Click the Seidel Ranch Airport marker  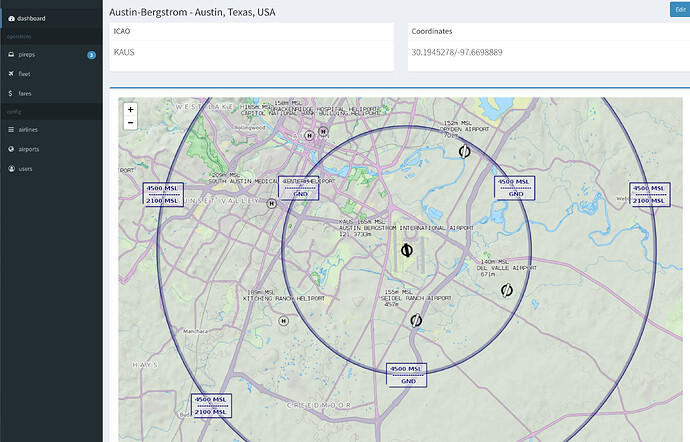416,320
